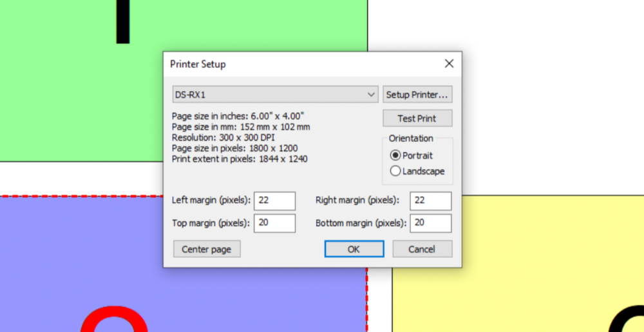Screen dimensions: 644x332
Task: Focus the Bottom margin pixels field
Action: coord(430,223)
